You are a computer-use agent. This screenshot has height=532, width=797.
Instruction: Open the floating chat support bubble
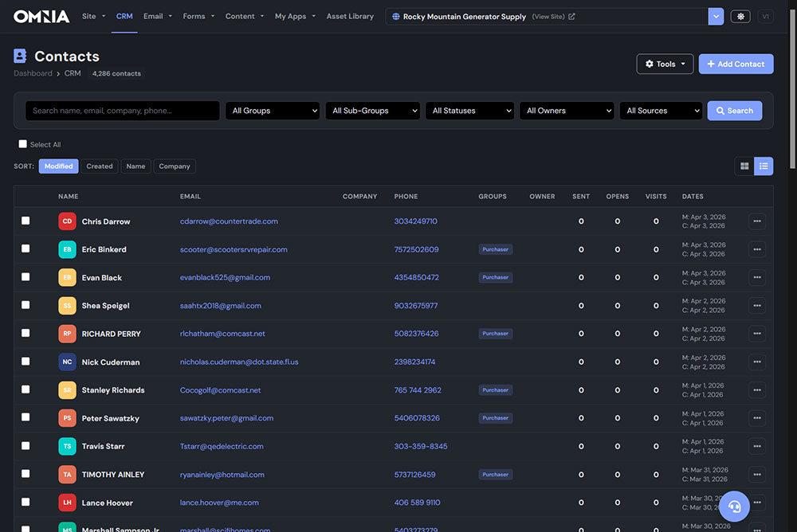[x=734, y=507]
